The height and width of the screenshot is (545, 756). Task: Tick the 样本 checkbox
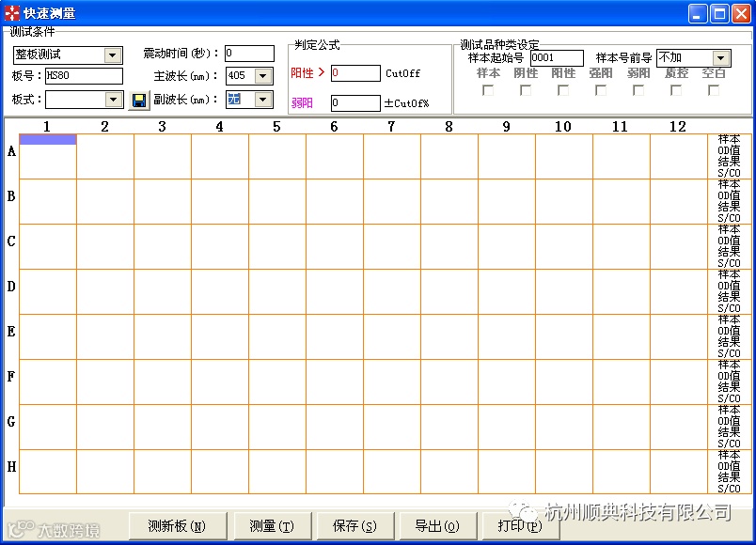pyautogui.click(x=488, y=90)
